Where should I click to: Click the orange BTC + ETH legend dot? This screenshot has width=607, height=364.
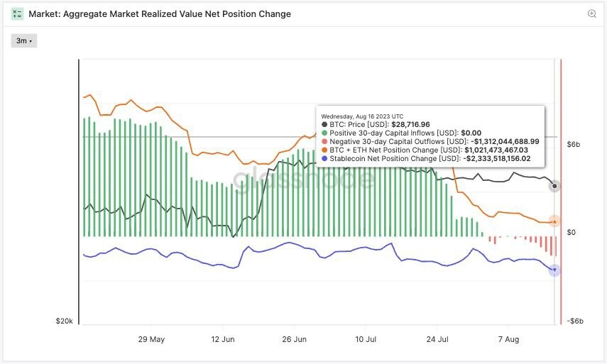[324, 150]
